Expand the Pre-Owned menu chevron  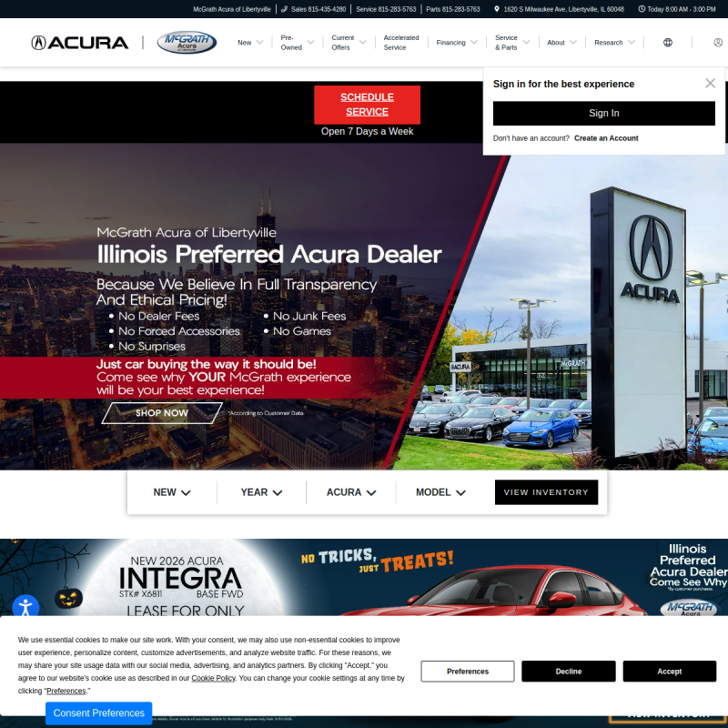(310, 42)
